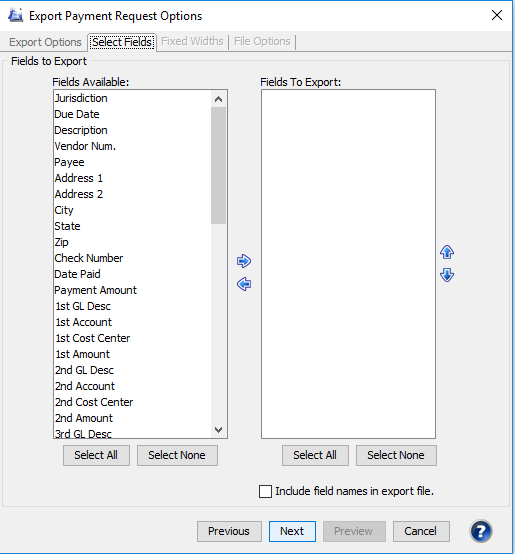Go to Next step
The height and width of the screenshot is (554, 515).
[292, 531]
